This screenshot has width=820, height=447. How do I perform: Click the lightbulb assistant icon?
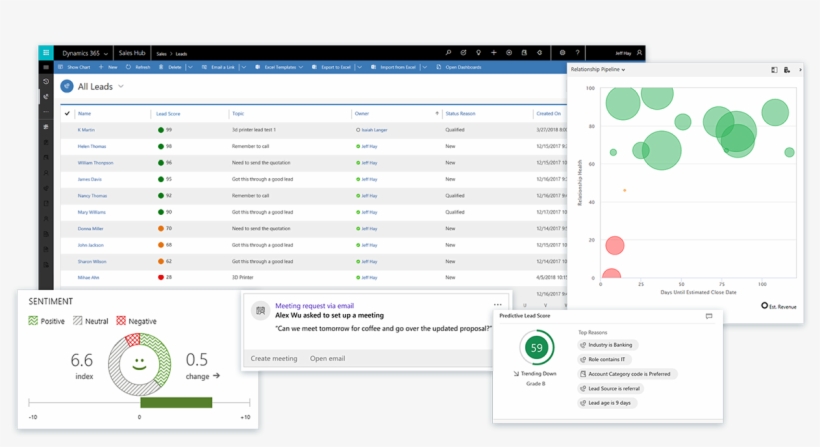click(479, 53)
